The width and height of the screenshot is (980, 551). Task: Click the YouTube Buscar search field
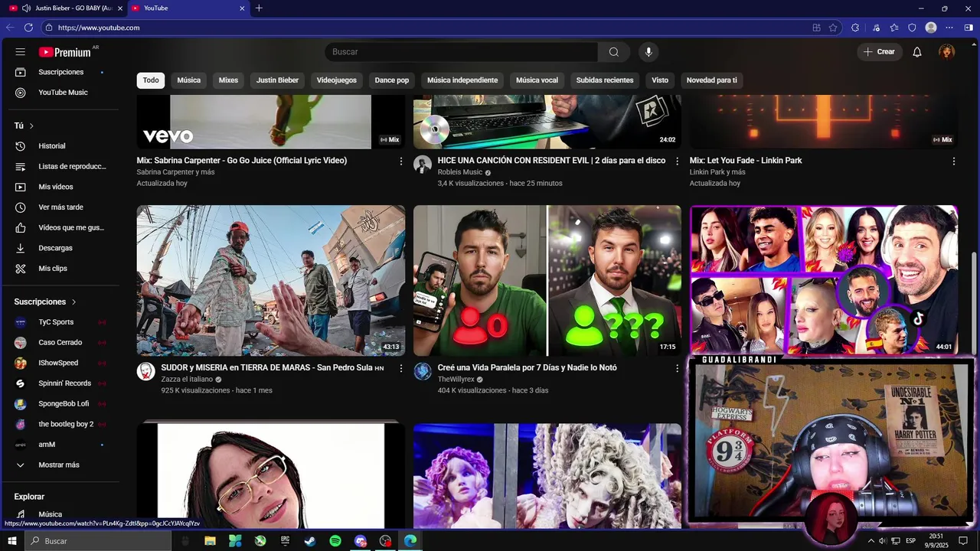click(x=462, y=52)
